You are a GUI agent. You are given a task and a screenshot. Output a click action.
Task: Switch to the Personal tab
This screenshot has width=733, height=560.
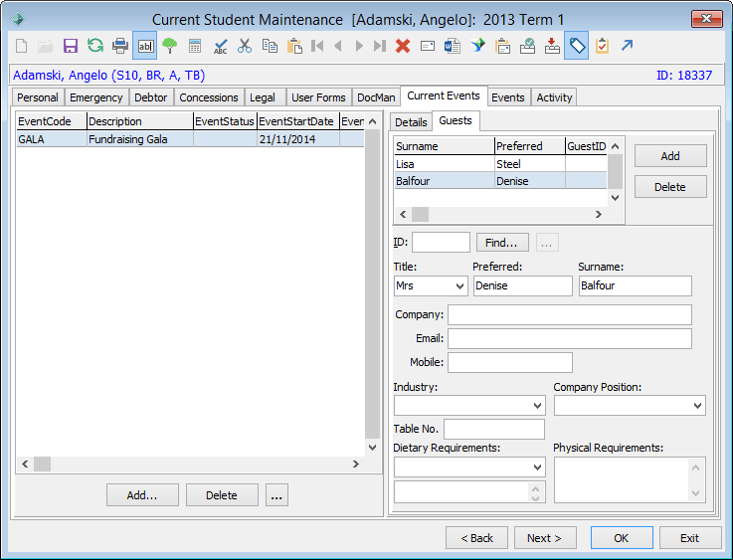click(x=38, y=97)
